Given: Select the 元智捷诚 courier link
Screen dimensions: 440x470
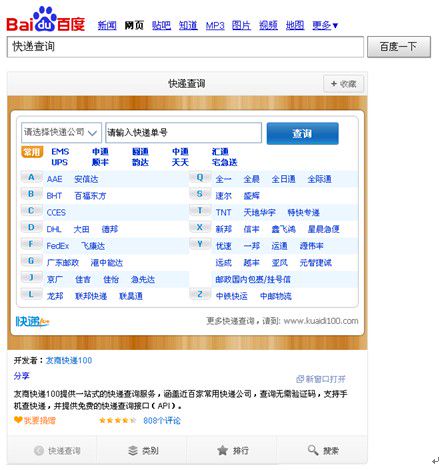Looking at the screenshot, I should point(315,263).
